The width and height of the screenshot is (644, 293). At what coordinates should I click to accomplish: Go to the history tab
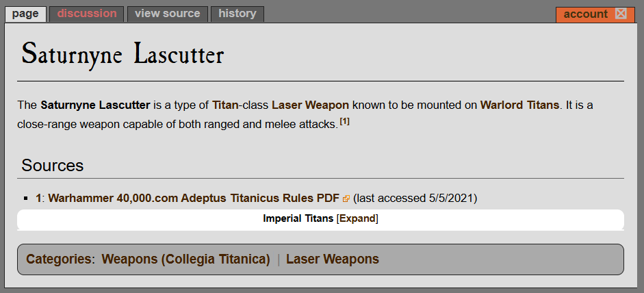(237, 14)
